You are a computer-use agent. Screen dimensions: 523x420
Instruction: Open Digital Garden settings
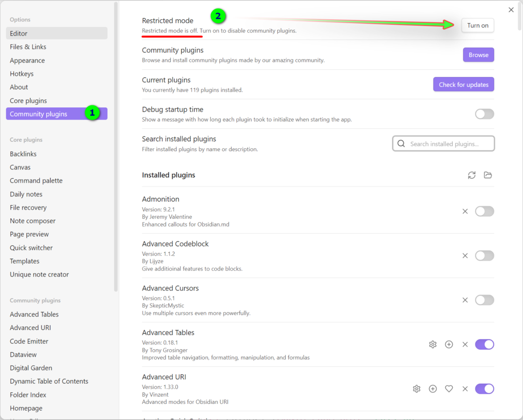(57, 368)
